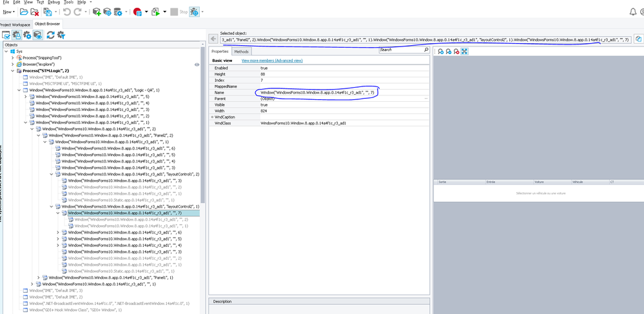Toggle the eye icon on Browser iexplore row
Screen dimensions: 644x314
point(197,64)
